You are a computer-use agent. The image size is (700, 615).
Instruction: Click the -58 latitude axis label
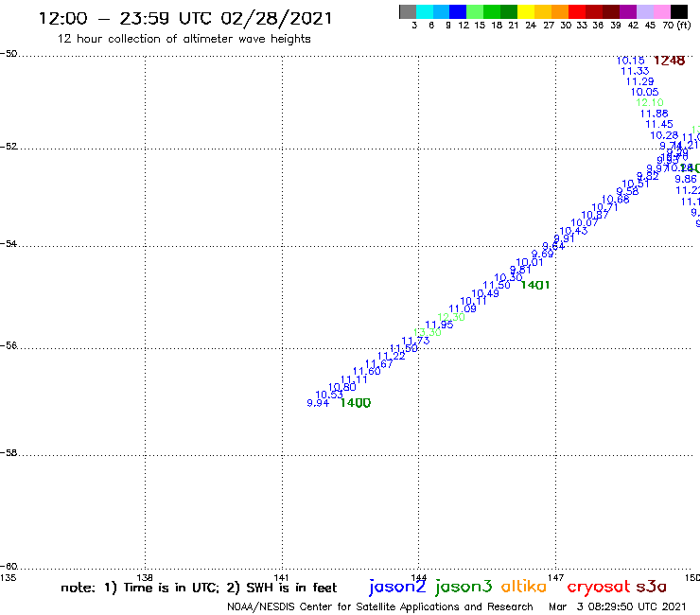point(9,453)
